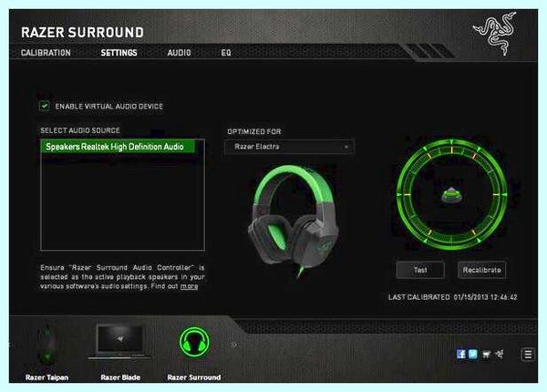
Task: Click the circular surround calibration display
Action: (x=451, y=194)
